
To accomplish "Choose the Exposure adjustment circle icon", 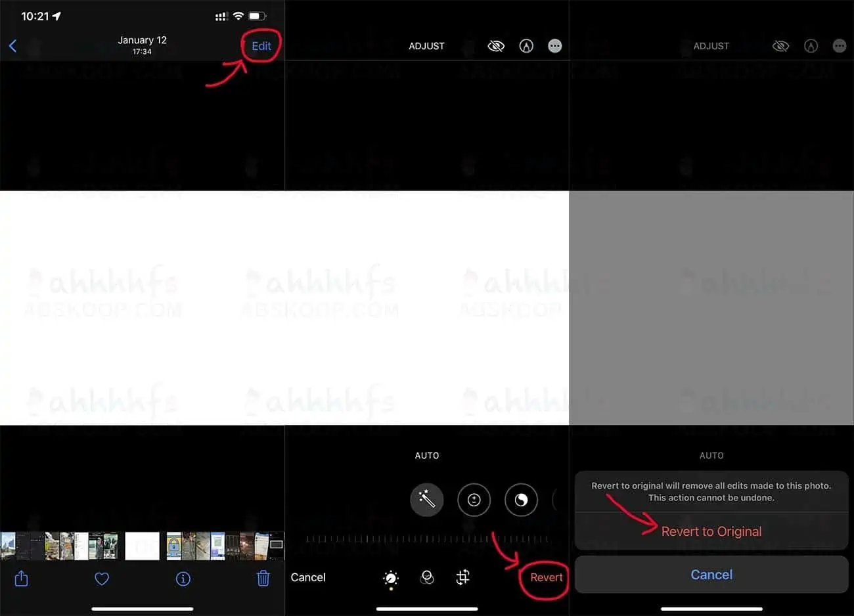I will click(474, 500).
